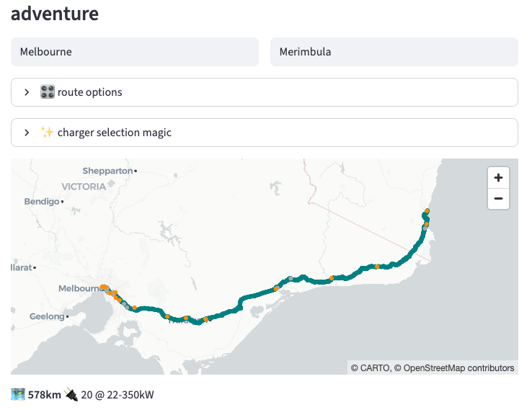Select the Geelong city marker on map
The width and height of the screenshot is (532, 410).
pyautogui.click(x=67, y=316)
